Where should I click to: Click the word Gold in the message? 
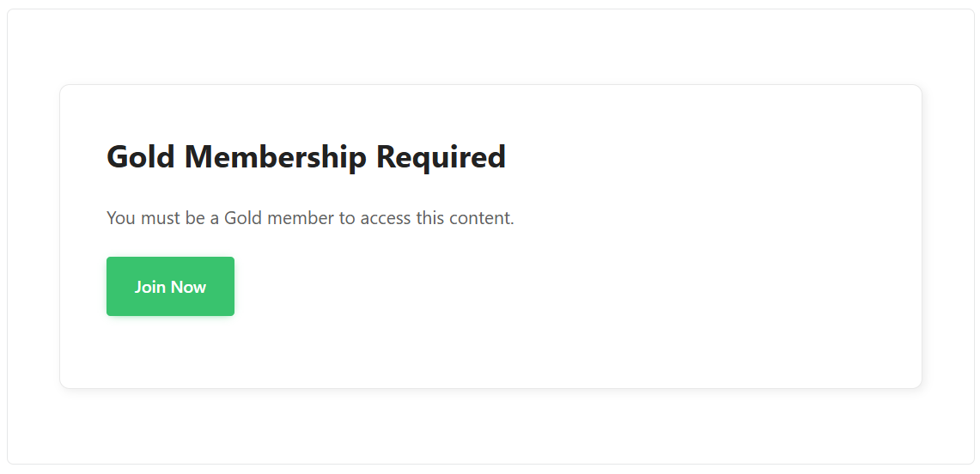pyautogui.click(x=243, y=218)
